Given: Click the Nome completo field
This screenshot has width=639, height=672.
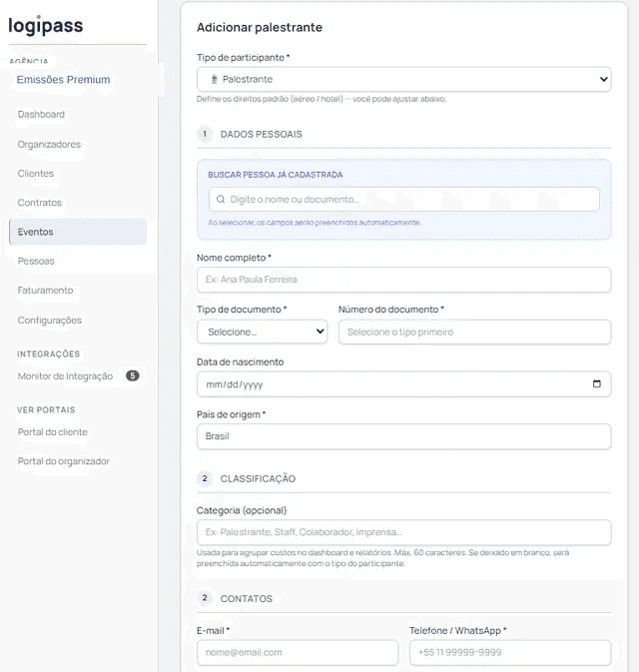Looking at the screenshot, I should [x=403, y=280].
